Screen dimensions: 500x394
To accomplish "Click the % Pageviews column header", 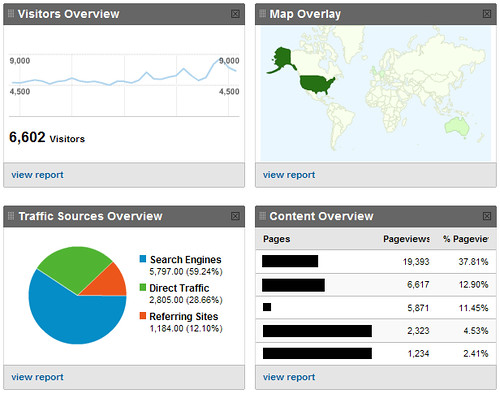I will [466, 239].
